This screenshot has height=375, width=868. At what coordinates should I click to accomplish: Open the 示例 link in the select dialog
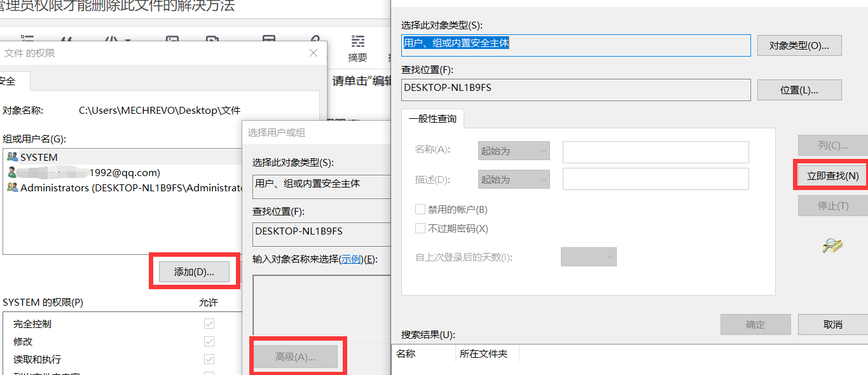click(350, 259)
